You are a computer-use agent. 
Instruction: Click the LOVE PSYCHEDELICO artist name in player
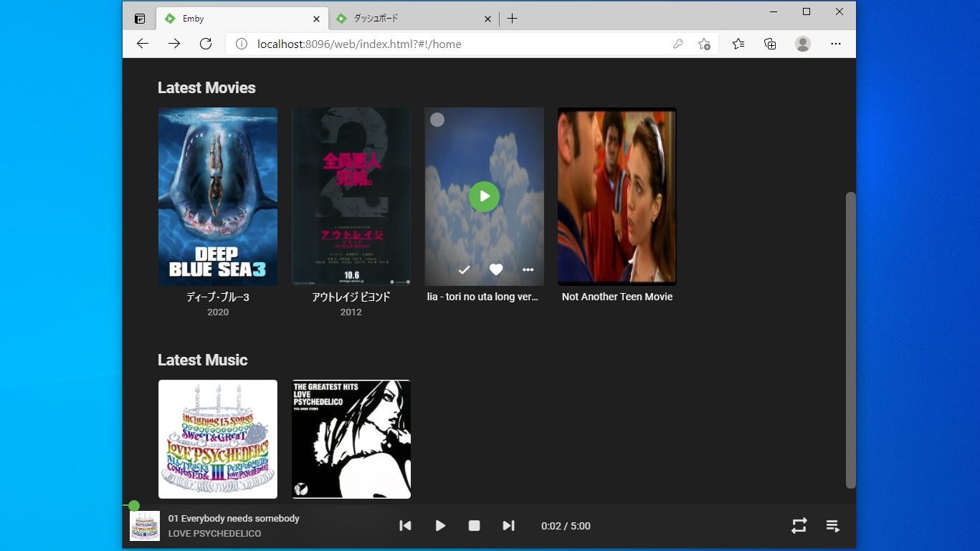(214, 534)
